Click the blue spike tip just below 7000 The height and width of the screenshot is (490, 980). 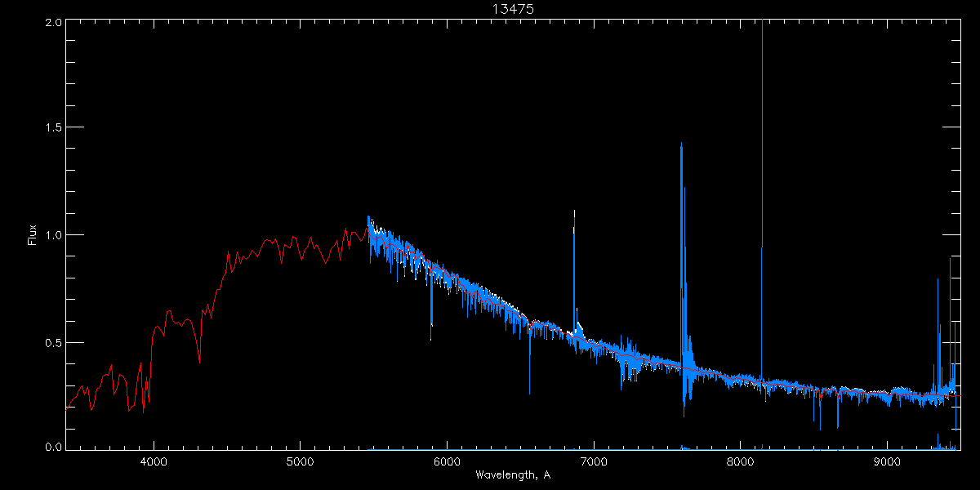click(x=574, y=212)
